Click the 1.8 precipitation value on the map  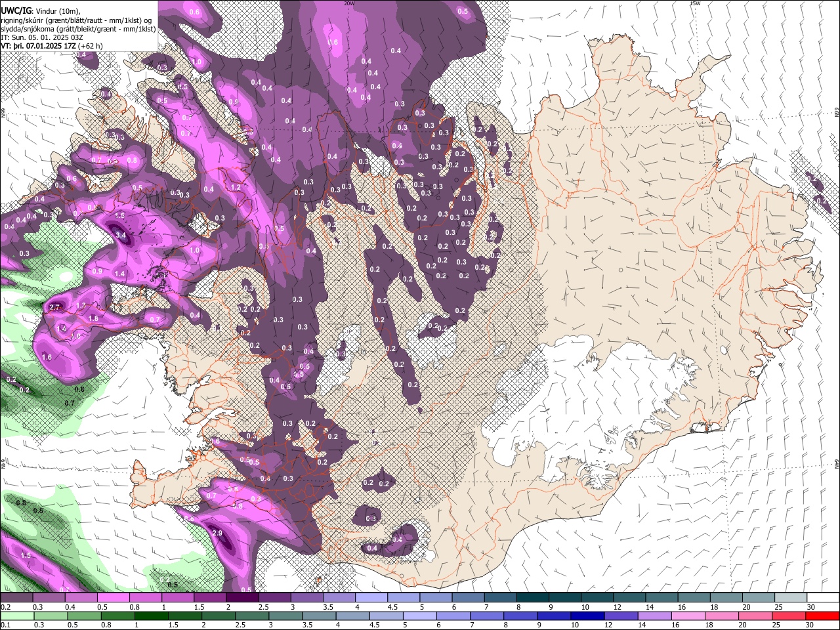coord(93,318)
